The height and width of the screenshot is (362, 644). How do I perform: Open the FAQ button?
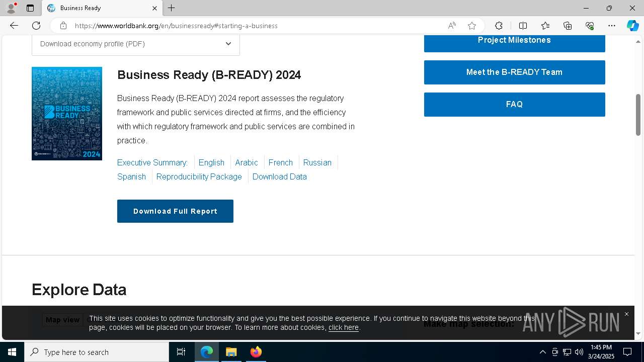(x=514, y=105)
